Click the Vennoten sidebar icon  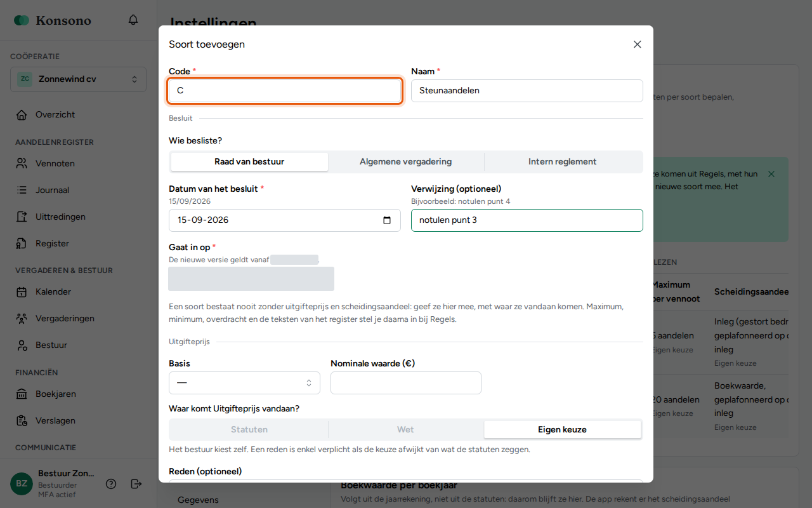(22, 163)
